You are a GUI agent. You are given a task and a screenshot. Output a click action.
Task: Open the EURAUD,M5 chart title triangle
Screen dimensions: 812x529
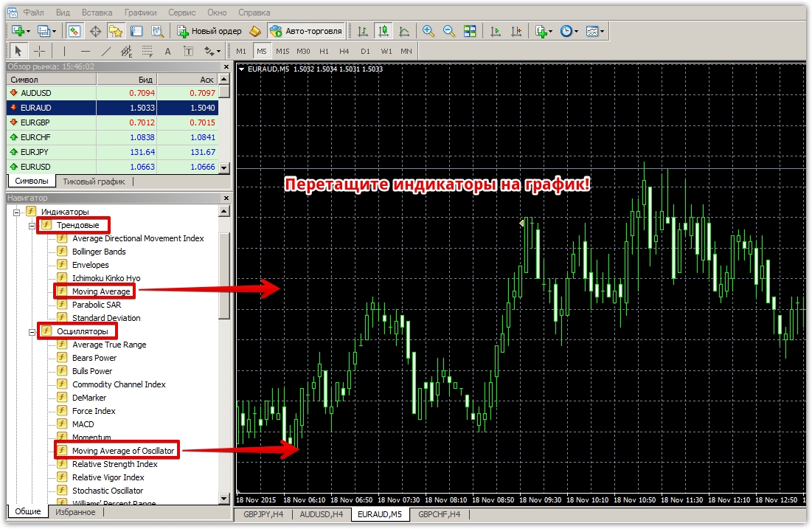pos(241,69)
